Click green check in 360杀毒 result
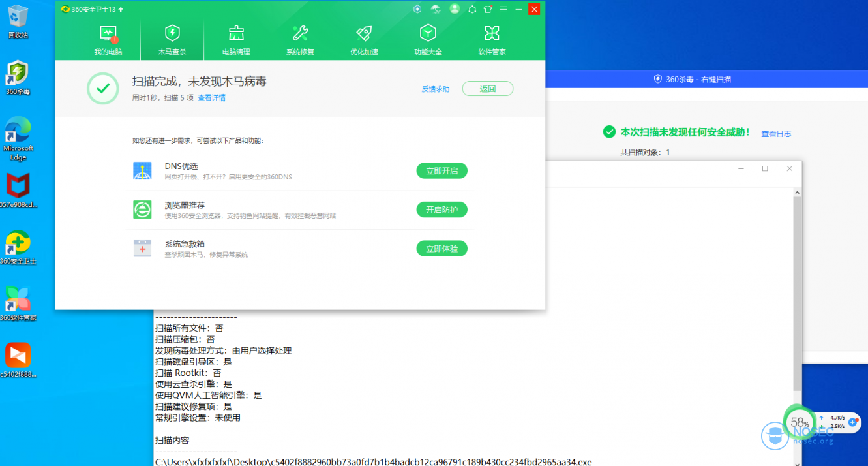The image size is (868, 466). click(x=609, y=132)
